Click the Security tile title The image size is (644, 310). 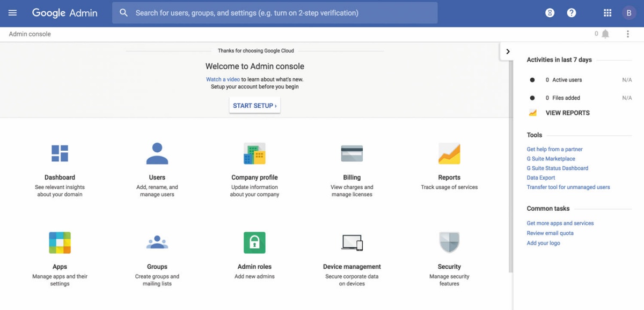[x=449, y=267]
